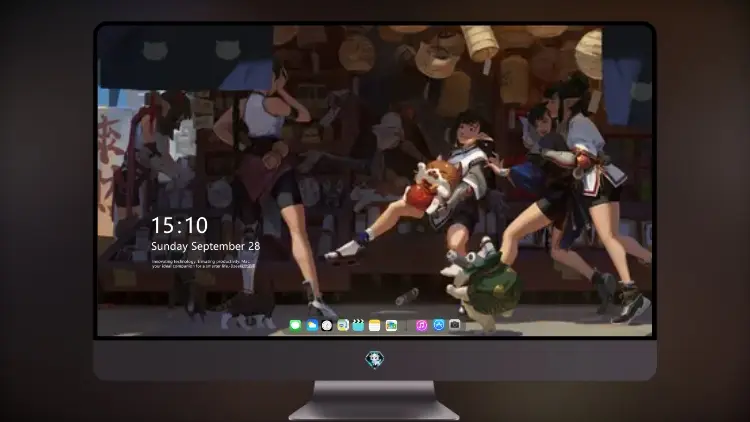Open the Clock app in the dock
The height and width of the screenshot is (422, 750).
[x=327, y=325]
